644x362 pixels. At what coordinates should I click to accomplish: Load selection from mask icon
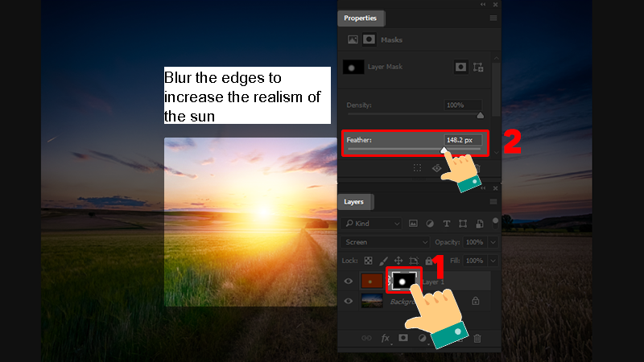[417, 168]
